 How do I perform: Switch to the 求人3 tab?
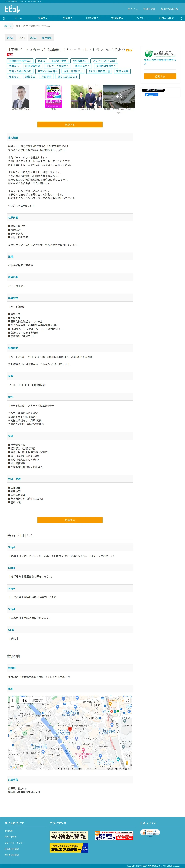point(33,38)
